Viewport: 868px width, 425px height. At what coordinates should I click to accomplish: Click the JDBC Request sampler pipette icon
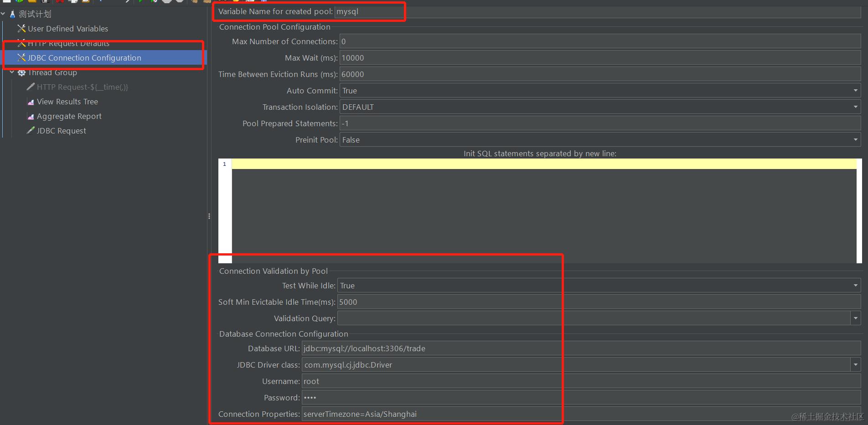coord(31,131)
